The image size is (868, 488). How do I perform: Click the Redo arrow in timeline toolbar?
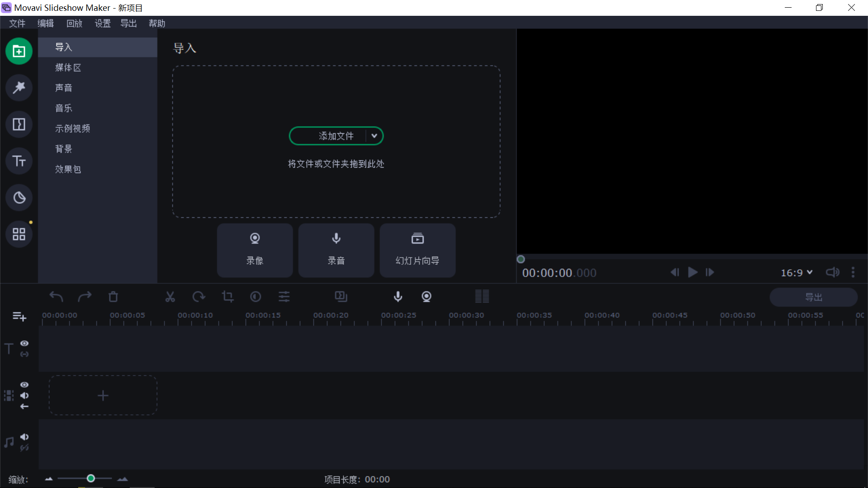coord(85,297)
